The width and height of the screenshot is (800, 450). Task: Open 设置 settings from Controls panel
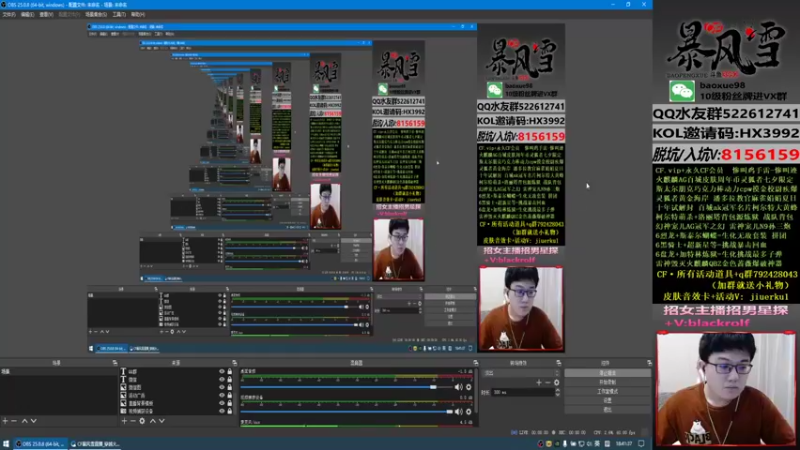pos(607,401)
